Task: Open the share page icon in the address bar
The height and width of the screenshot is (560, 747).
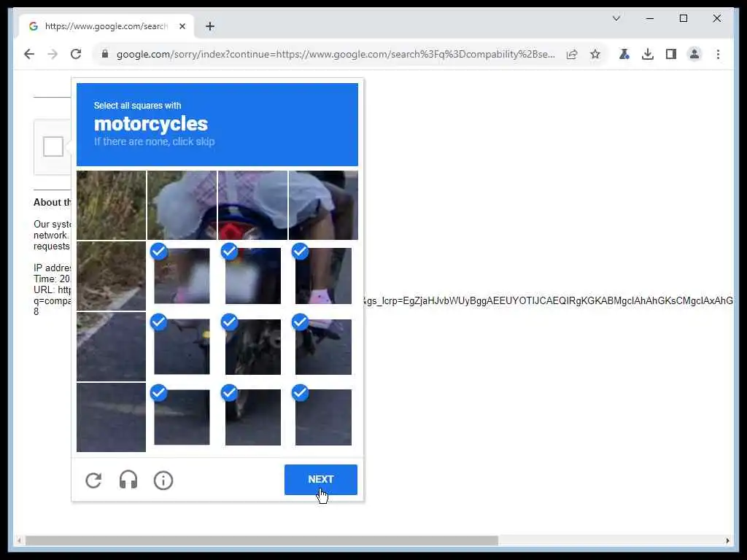Action: tap(572, 54)
